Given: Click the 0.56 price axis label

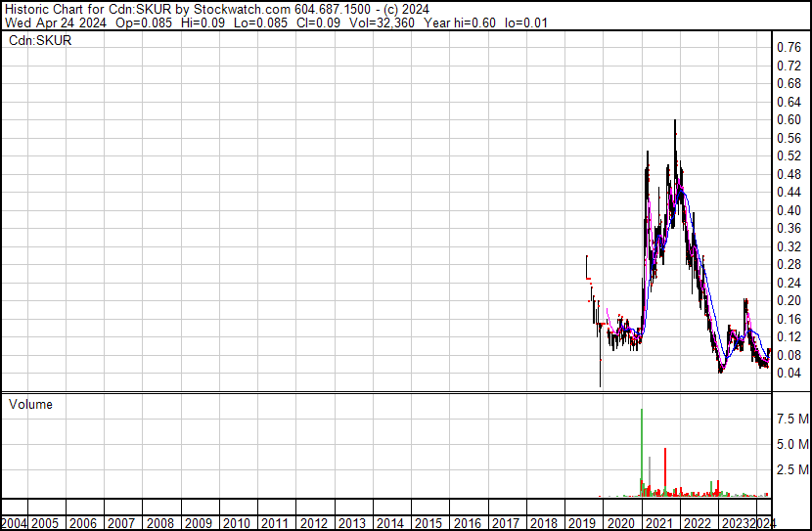Looking at the screenshot, I should [789, 138].
